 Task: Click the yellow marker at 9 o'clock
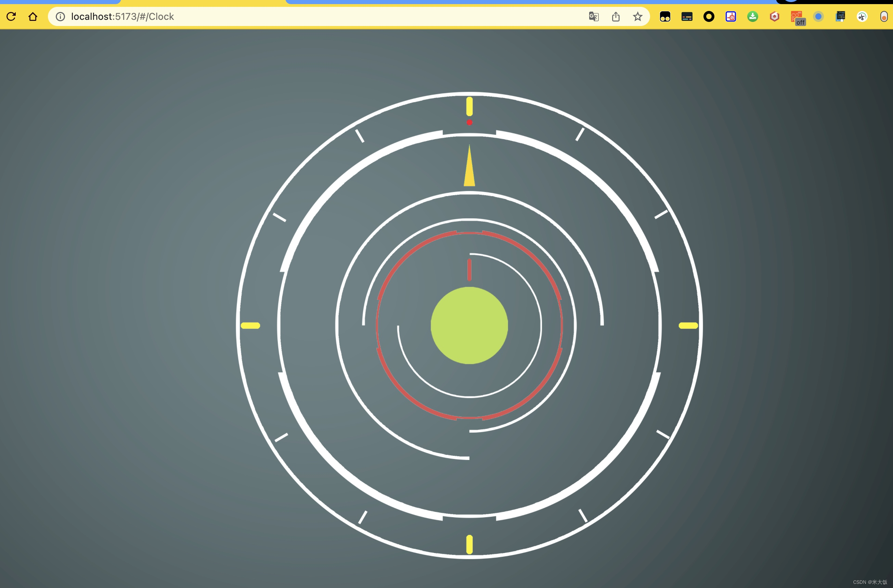pos(250,325)
